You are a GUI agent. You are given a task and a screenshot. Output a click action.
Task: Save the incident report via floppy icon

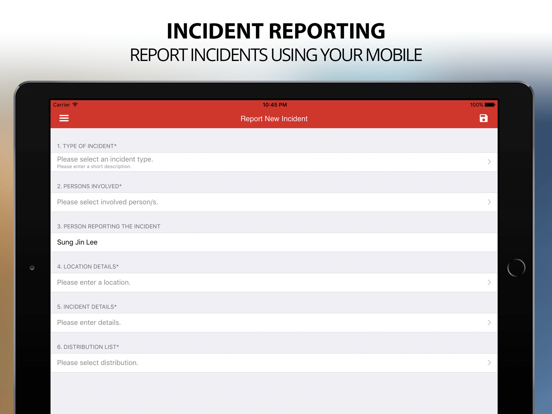click(483, 118)
